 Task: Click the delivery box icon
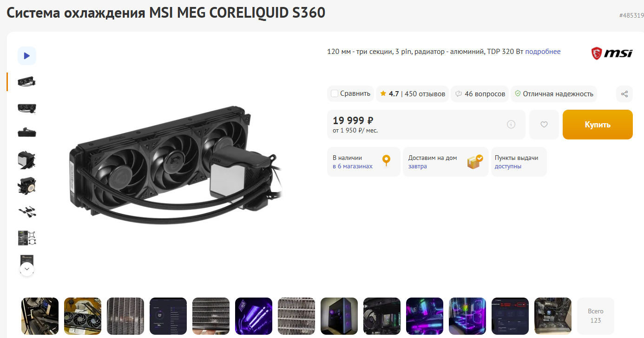click(x=475, y=161)
